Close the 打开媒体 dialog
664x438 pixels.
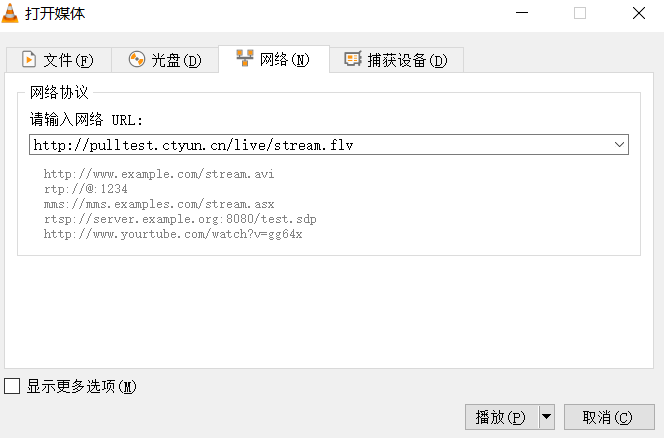(638, 13)
